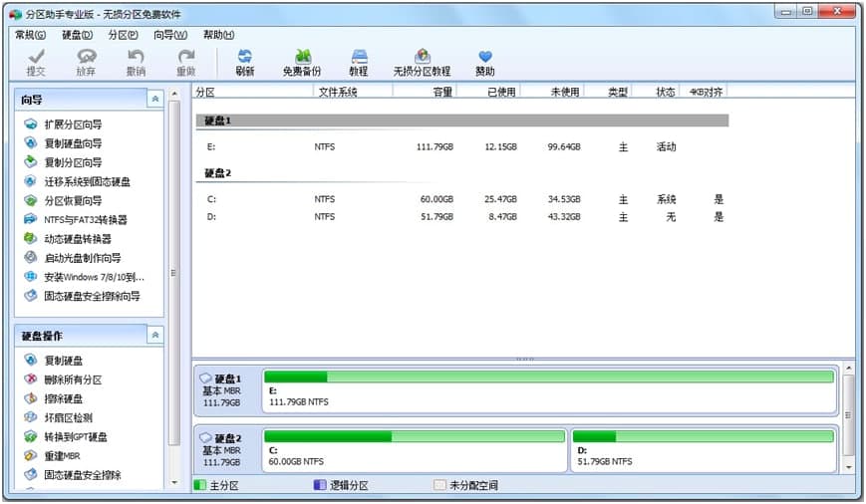
Task: Click the C: 60.00GB NTFS usage bar
Action: (415, 436)
